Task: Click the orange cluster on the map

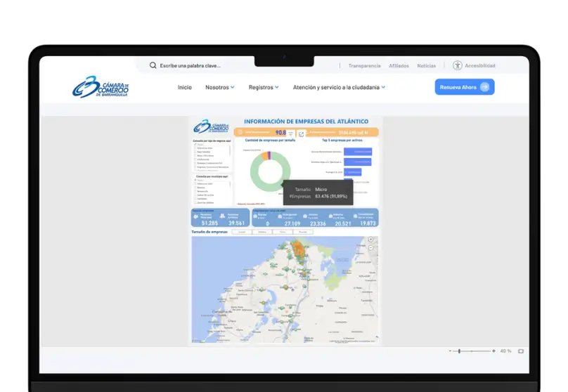Action: 298,250
